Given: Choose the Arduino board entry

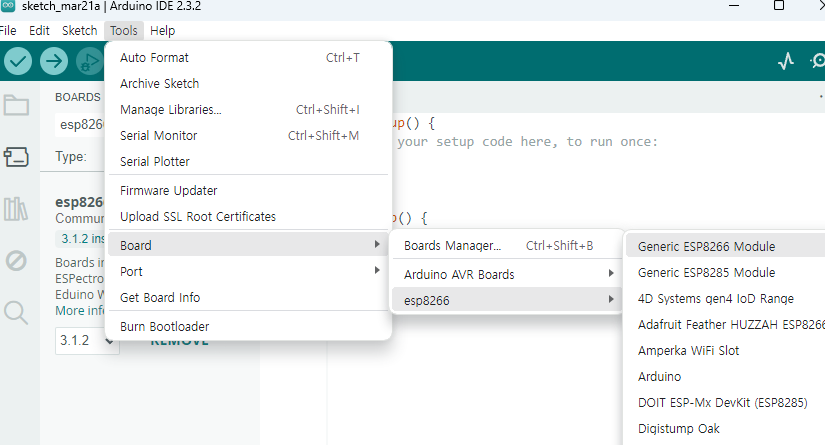Looking at the screenshot, I should tap(726, 377).
